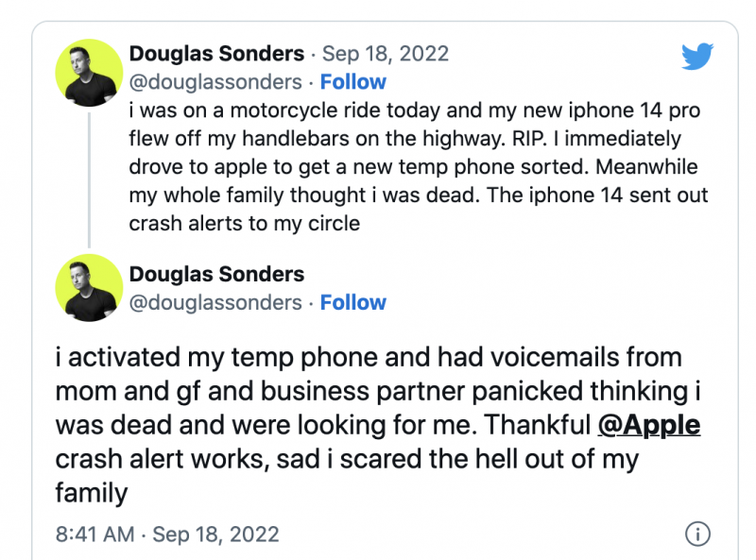The height and width of the screenshot is (560, 756).
Task: Open @douglassonders handle in the second tweet
Action: click(215, 303)
